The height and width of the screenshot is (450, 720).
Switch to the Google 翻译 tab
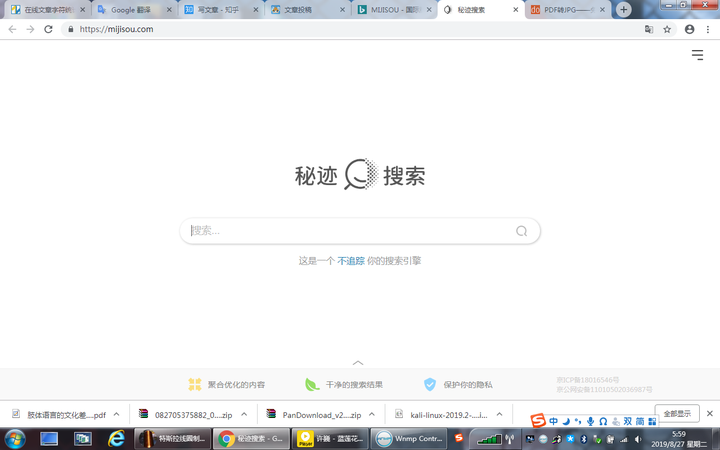pos(135,10)
